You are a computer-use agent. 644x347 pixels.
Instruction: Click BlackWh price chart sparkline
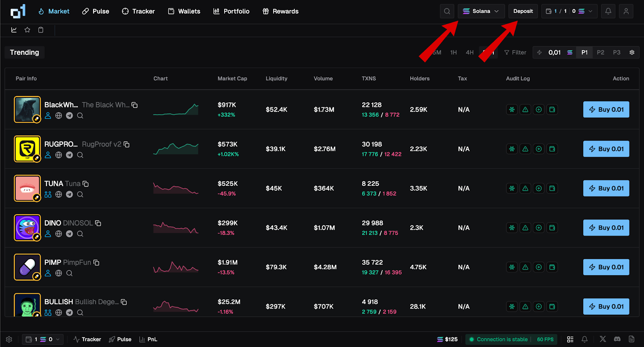click(176, 109)
